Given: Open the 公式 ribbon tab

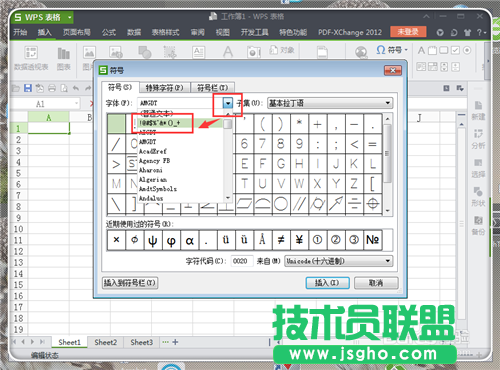Looking at the screenshot, I should tap(109, 32).
